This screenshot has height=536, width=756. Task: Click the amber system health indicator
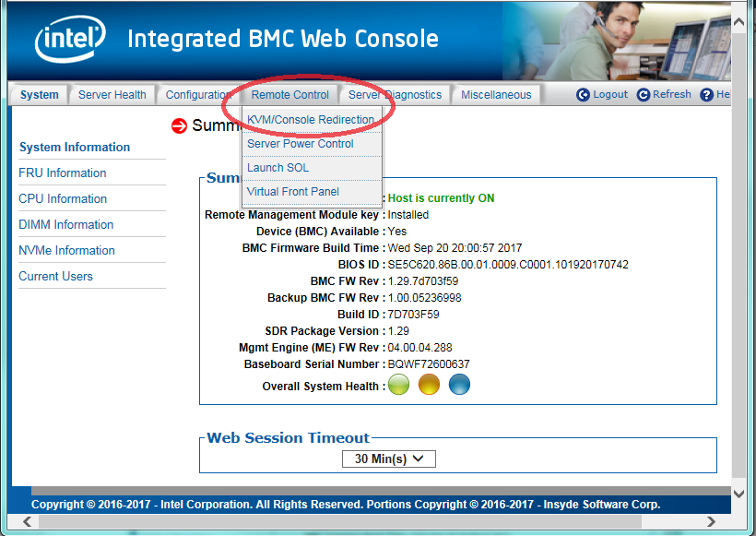point(429,386)
